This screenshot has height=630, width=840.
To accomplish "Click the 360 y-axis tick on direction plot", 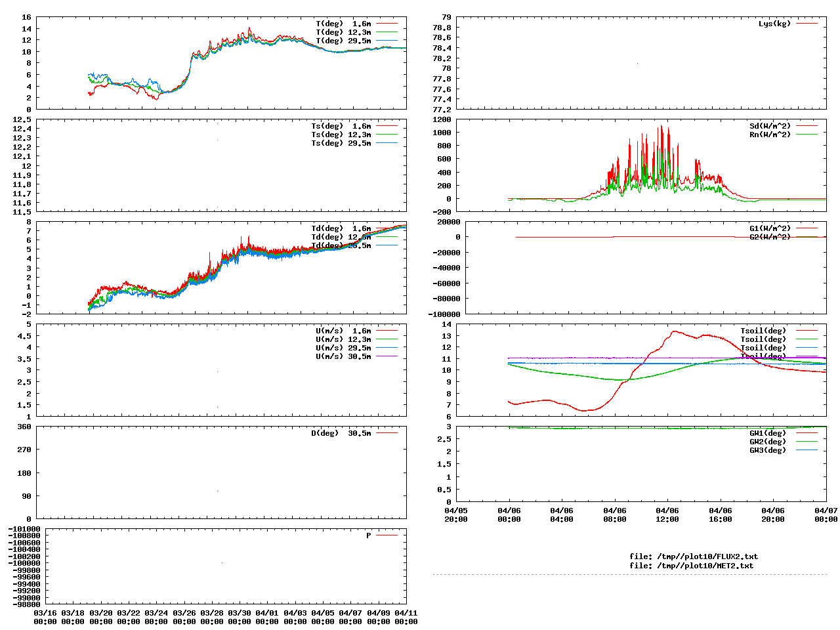I will click(x=24, y=427).
